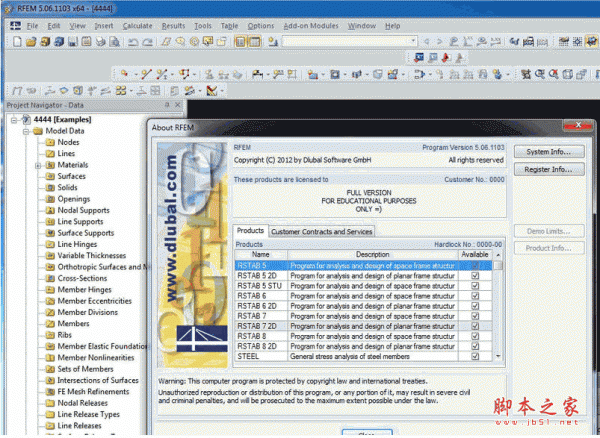Screen dimensions: 600x438
Task: Go to previous load case arrow
Action: pyautogui.click(x=426, y=41)
